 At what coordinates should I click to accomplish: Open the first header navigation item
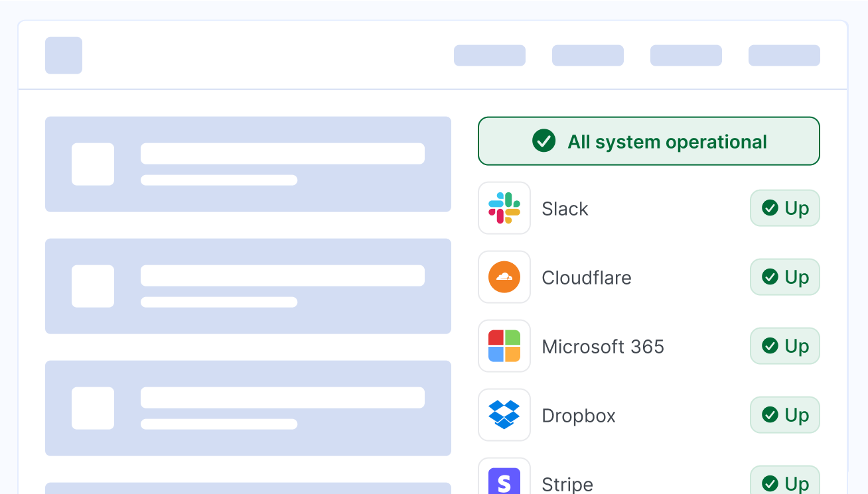click(490, 56)
